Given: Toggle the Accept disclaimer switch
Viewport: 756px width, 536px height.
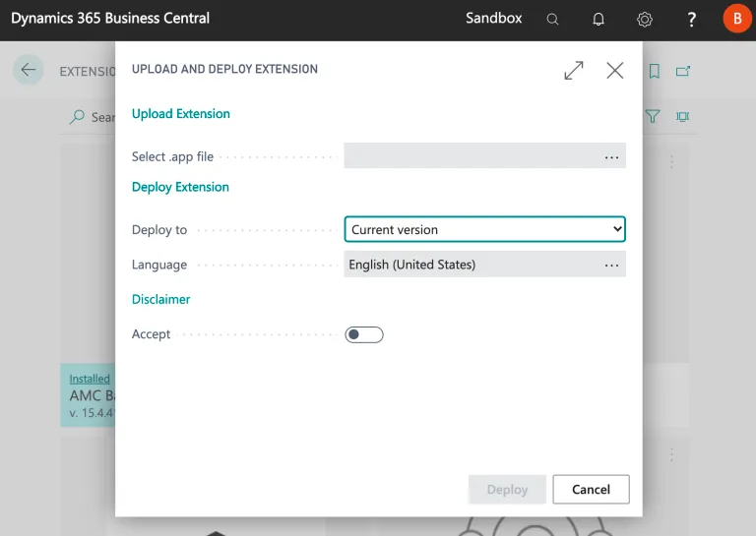Looking at the screenshot, I should (364, 334).
